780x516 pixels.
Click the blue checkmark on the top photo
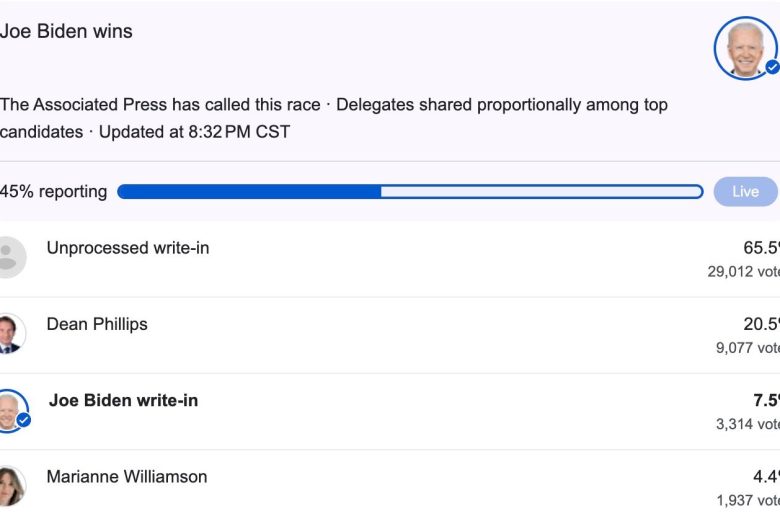pos(772,68)
